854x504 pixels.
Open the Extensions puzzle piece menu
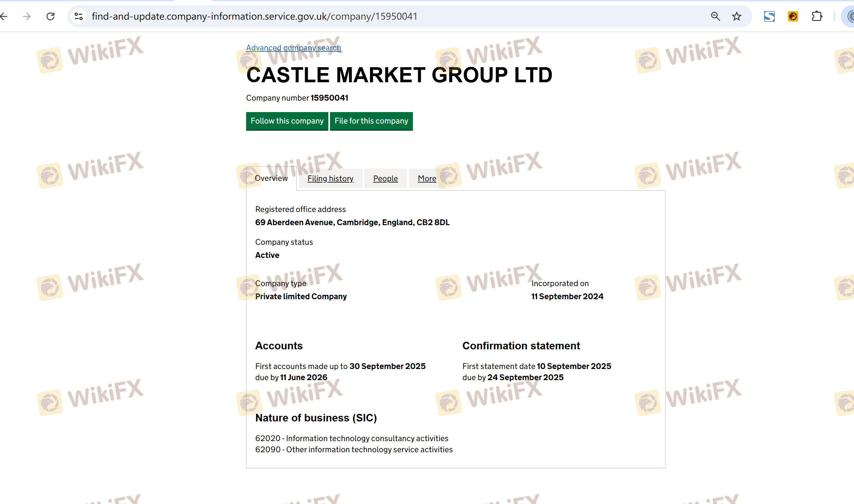[817, 16]
